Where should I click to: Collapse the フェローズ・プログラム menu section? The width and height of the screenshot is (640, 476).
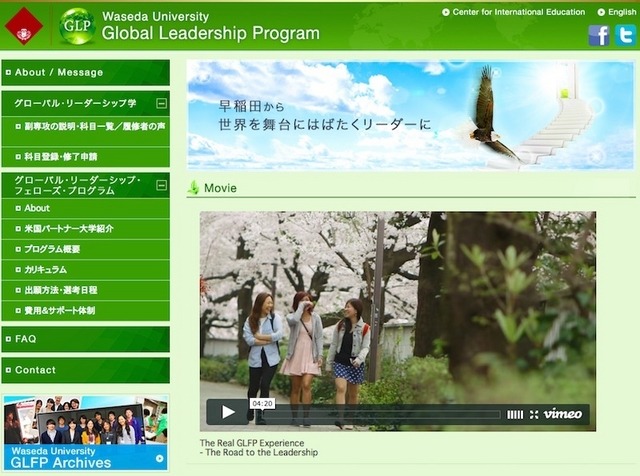pos(162,185)
